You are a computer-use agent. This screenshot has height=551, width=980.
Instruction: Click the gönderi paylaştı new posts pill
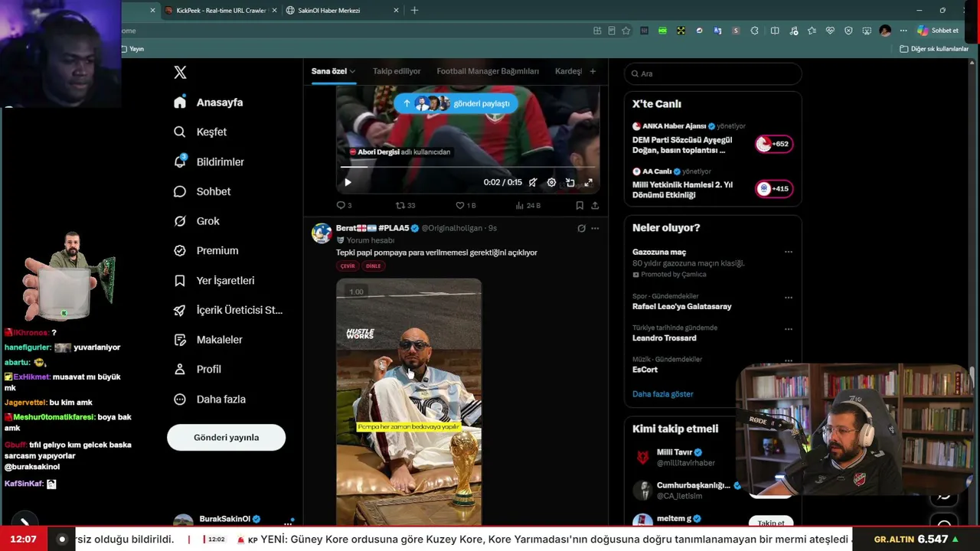point(456,103)
